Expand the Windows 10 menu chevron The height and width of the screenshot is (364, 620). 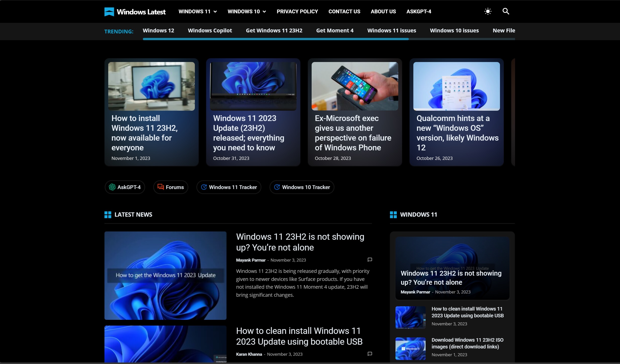pyautogui.click(x=264, y=12)
